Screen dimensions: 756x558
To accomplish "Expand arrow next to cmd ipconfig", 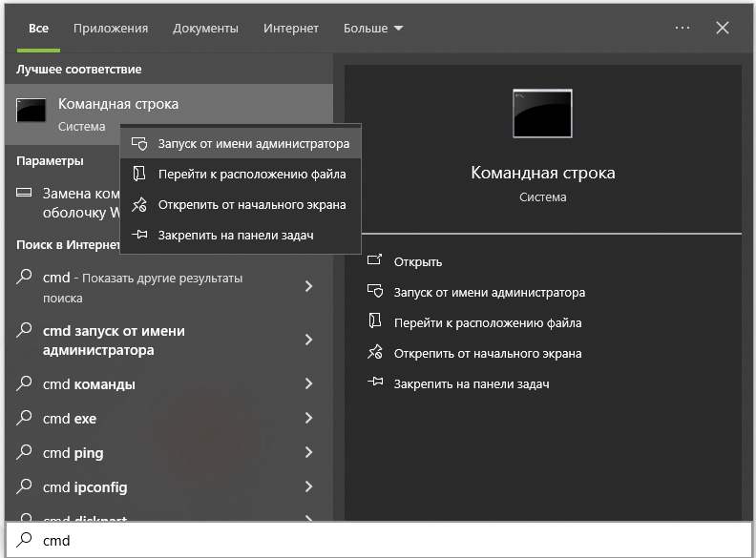I will [x=309, y=486].
